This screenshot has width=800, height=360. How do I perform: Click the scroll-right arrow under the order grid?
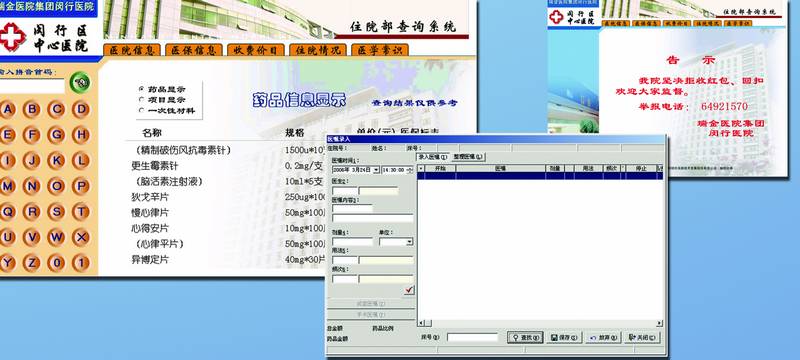pyautogui.click(x=659, y=323)
